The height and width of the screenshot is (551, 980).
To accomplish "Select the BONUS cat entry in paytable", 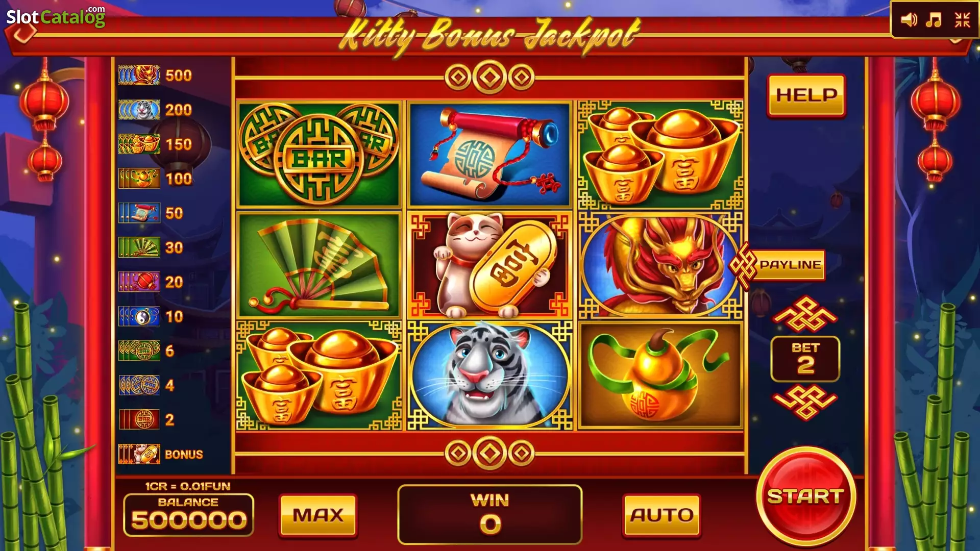I will [161, 454].
